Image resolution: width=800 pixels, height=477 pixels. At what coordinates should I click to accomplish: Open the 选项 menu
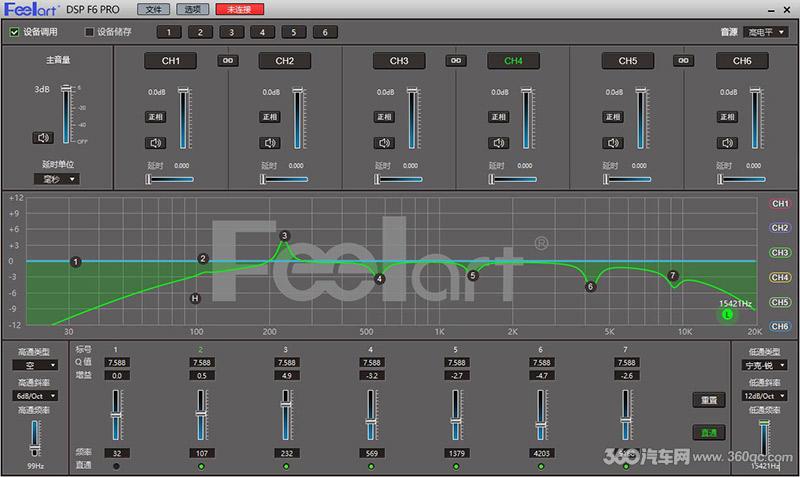[192, 9]
